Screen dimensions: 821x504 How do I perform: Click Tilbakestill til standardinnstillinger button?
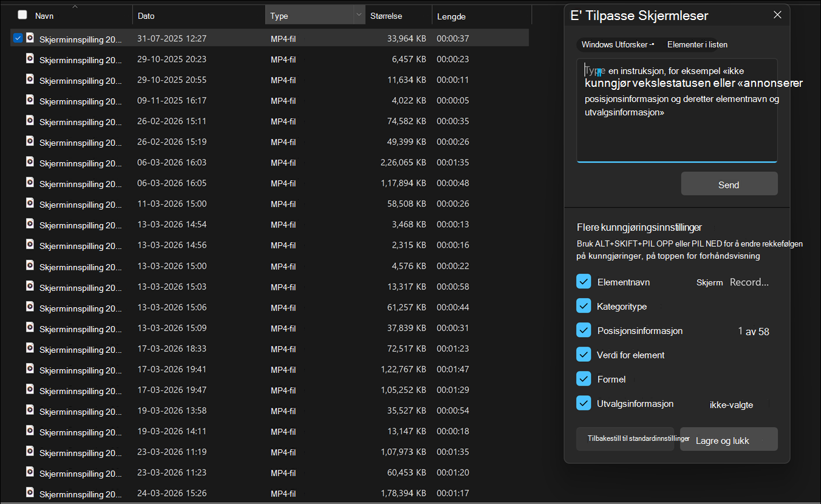click(x=625, y=438)
